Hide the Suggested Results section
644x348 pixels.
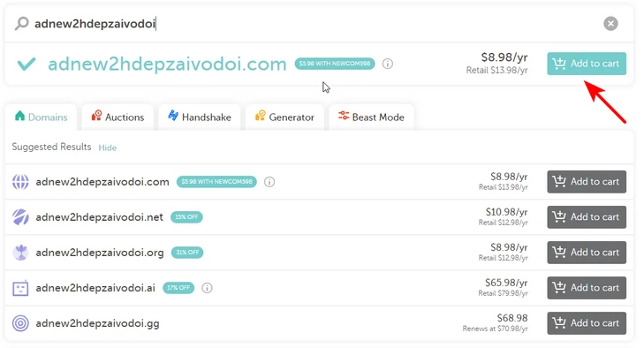(x=108, y=148)
